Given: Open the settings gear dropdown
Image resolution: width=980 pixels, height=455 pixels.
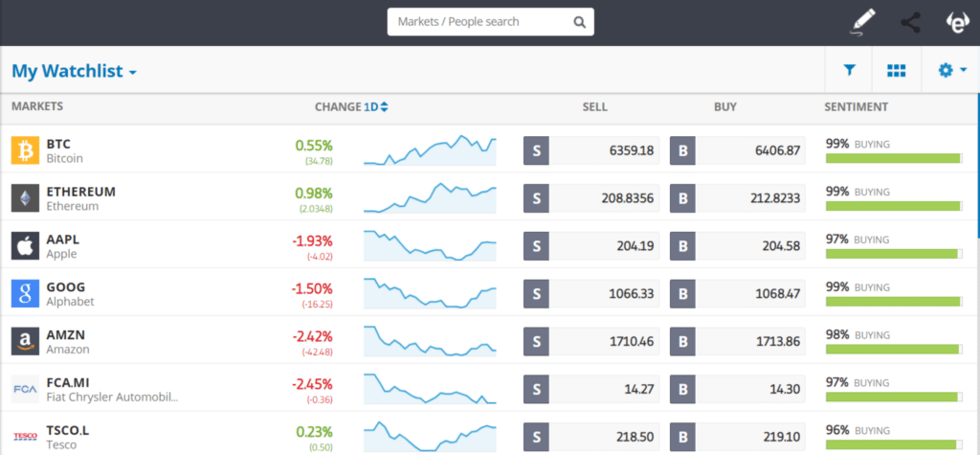Looking at the screenshot, I should click(x=952, y=70).
